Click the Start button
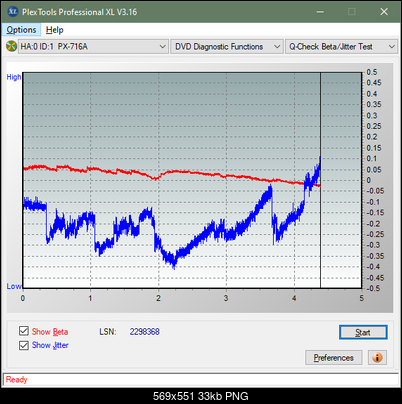This screenshot has height=404, width=402. (363, 332)
